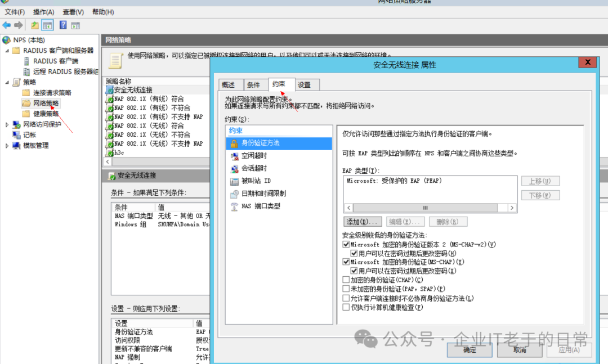This screenshot has width=608, height=364.
Task: Click the Up one level folder icon
Action: pos(35,25)
